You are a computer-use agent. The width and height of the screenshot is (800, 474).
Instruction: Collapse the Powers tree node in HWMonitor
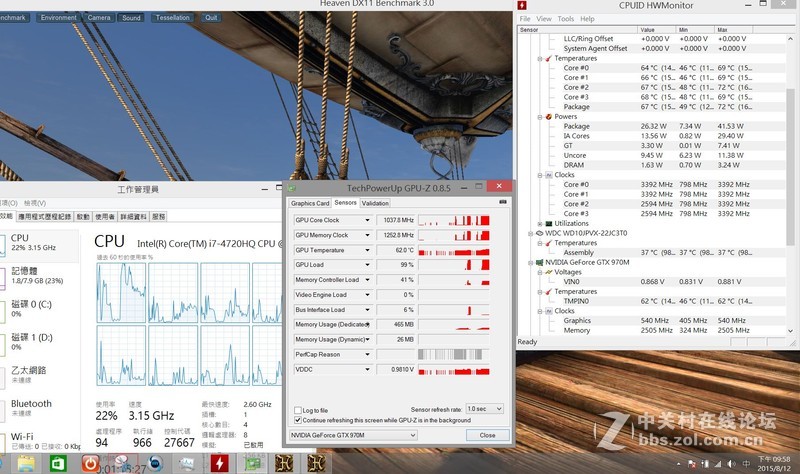[x=540, y=116]
